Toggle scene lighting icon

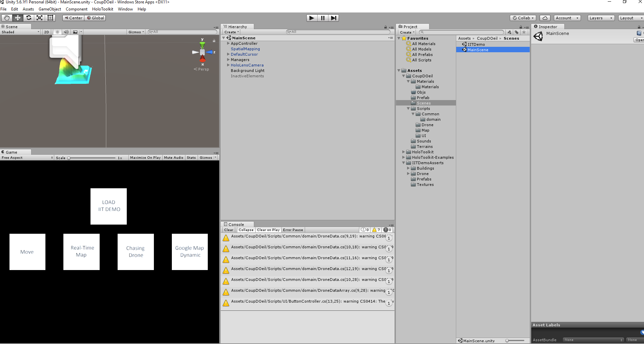(57, 32)
